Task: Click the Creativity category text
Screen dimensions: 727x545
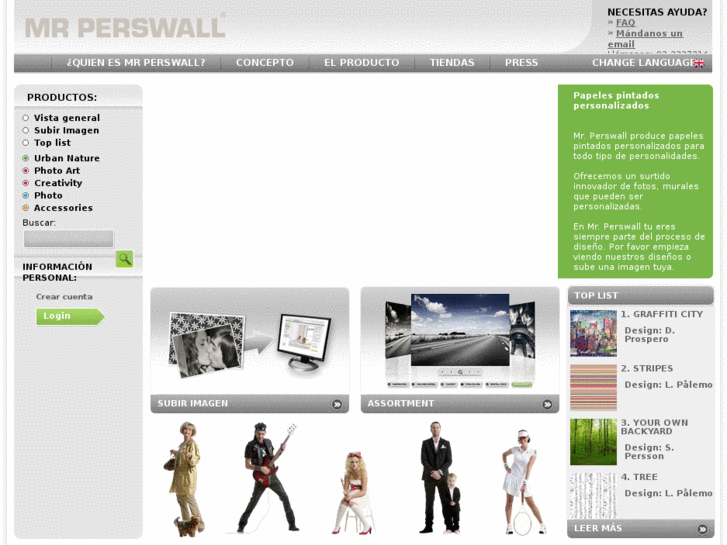Action: [x=58, y=183]
